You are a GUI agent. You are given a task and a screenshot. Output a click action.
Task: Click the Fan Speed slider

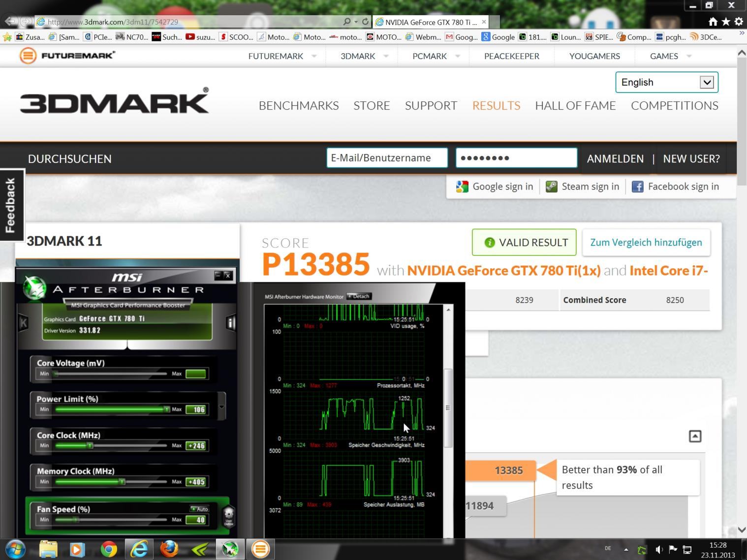click(x=110, y=520)
